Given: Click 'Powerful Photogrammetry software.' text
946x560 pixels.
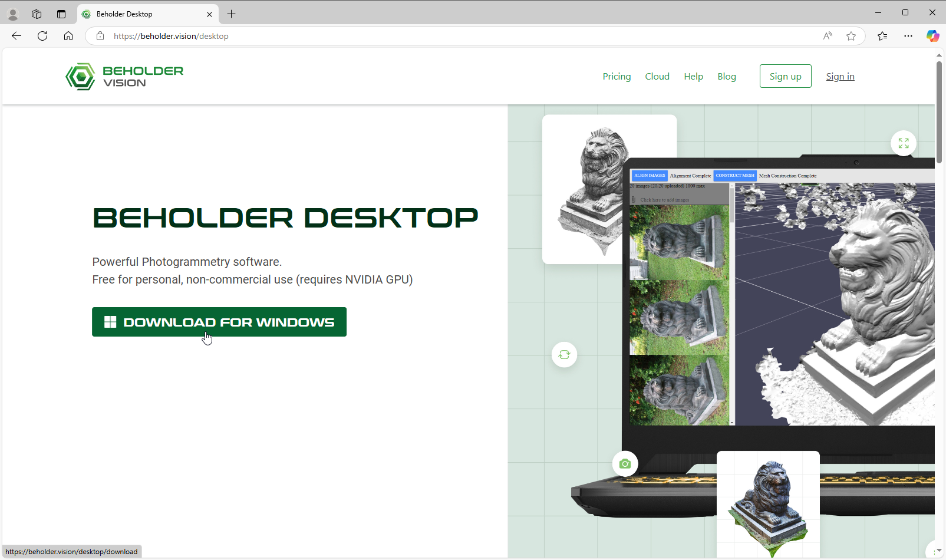Looking at the screenshot, I should tap(187, 262).
